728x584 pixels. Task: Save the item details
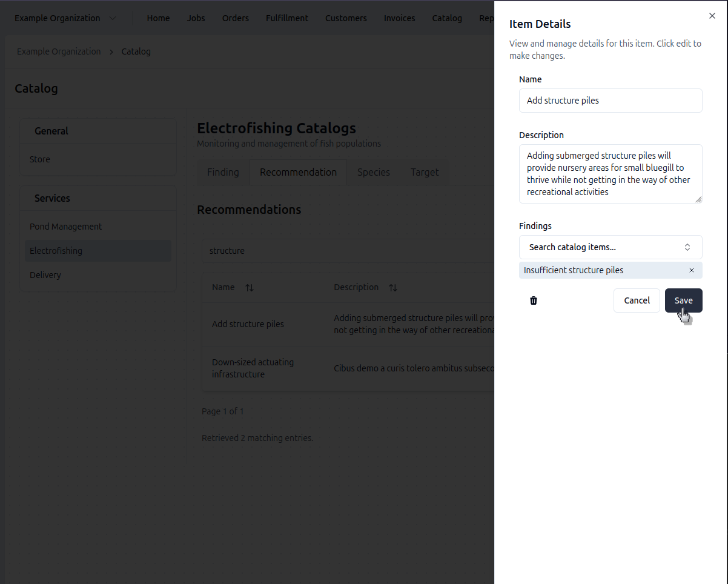pyautogui.click(x=683, y=300)
